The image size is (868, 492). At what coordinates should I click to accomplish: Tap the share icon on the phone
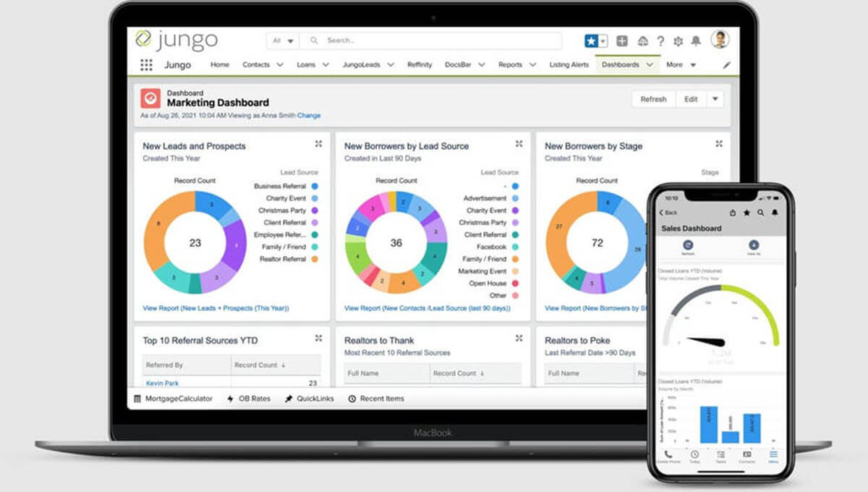(x=733, y=213)
